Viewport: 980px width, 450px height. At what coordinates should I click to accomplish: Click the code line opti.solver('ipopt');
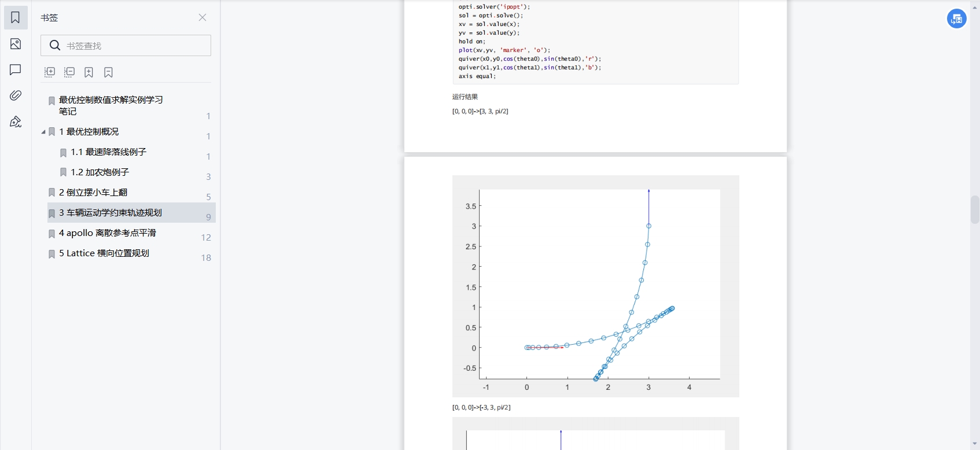pyautogui.click(x=494, y=7)
